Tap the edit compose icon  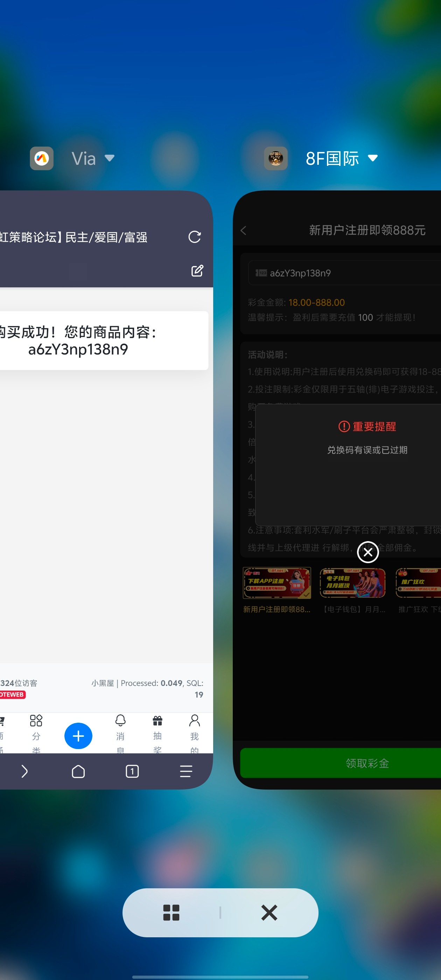pos(197,271)
